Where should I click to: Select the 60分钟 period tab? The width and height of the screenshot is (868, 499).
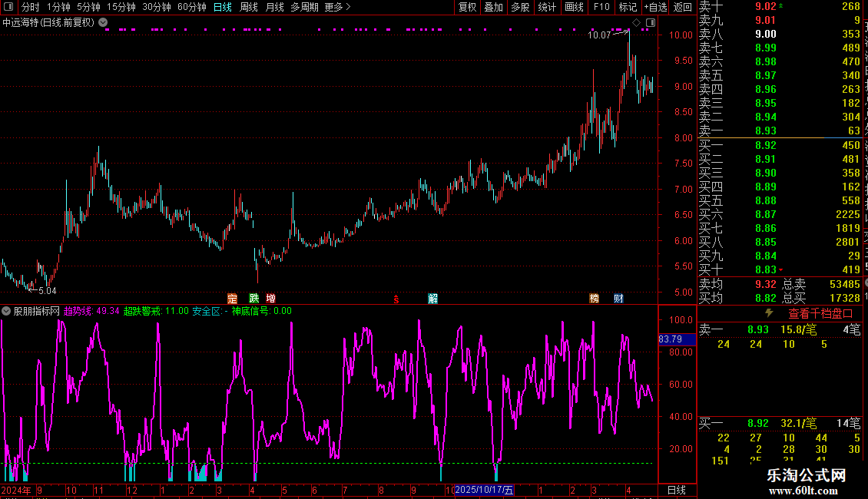[x=191, y=7]
